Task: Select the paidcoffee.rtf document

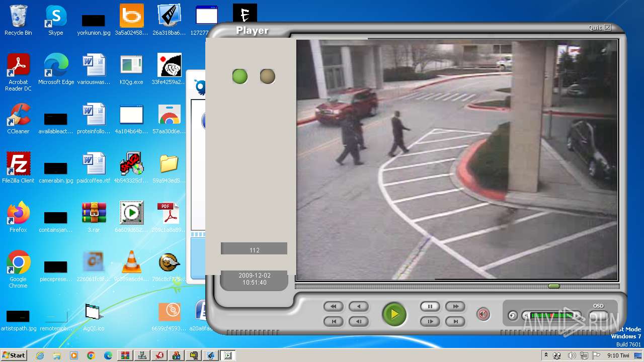Action: coord(94,168)
